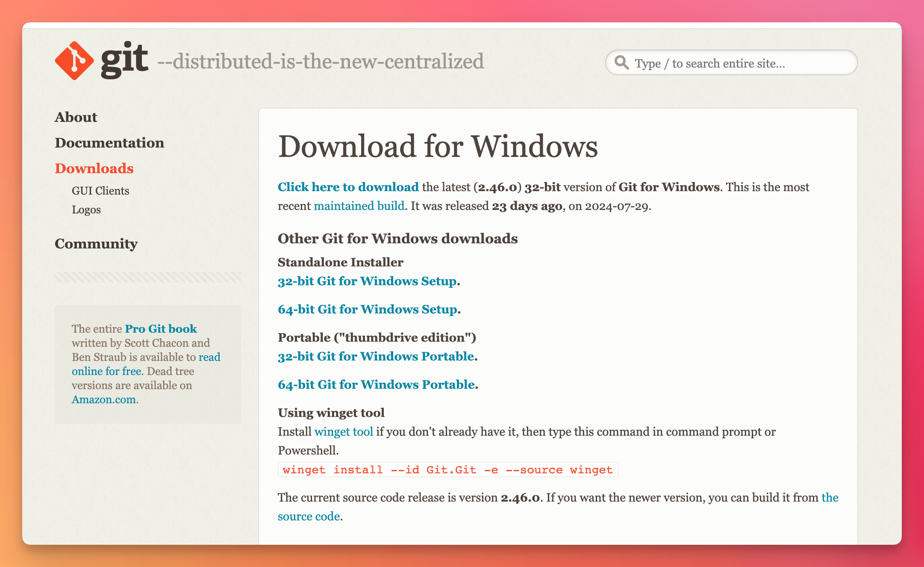Open the 'winget tool' link
Viewport: 924px width, 567px height.
coord(344,431)
